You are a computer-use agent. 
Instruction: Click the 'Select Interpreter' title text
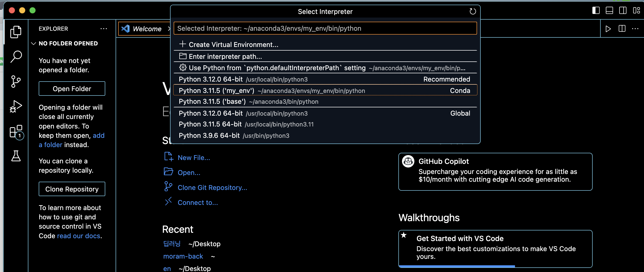[325, 12]
